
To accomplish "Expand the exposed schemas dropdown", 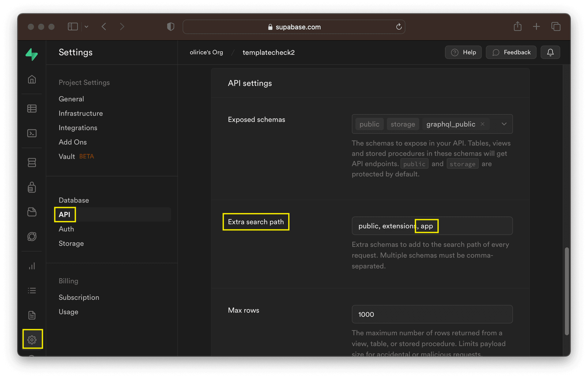I will pyautogui.click(x=504, y=124).
